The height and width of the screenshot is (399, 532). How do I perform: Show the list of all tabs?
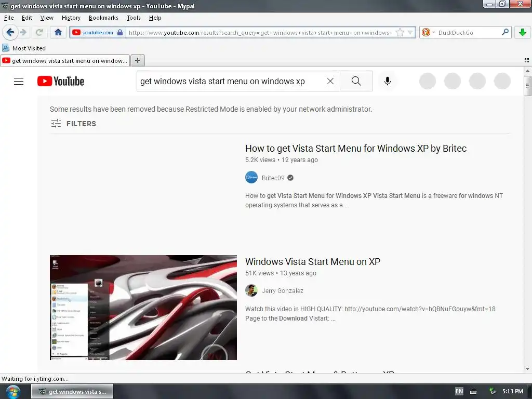(x=527, y=60)
